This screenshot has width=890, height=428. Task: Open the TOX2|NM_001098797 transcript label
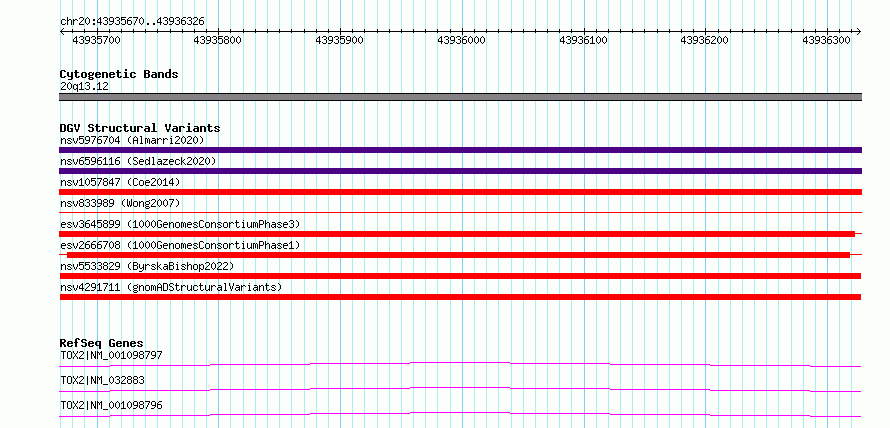111,355
